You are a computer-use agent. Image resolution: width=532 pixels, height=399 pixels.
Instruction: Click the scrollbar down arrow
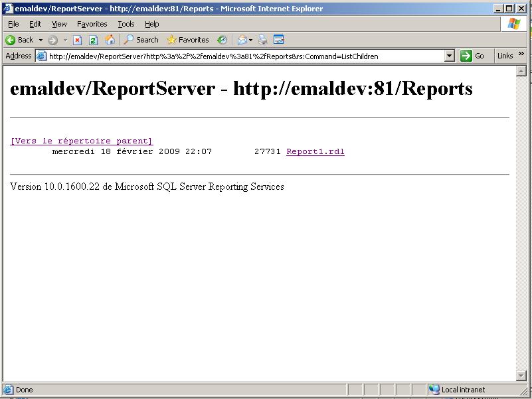pyautogui.click(x=521, y=375)
